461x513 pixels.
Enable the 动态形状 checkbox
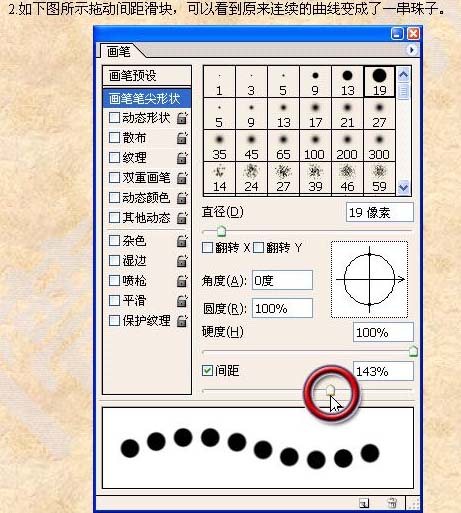(114, 118)
